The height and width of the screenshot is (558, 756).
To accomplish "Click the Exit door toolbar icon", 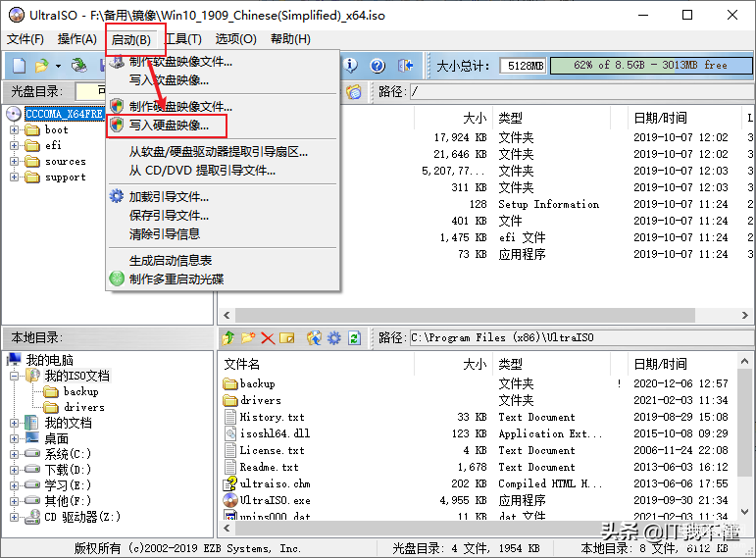I will pos(406,65).
